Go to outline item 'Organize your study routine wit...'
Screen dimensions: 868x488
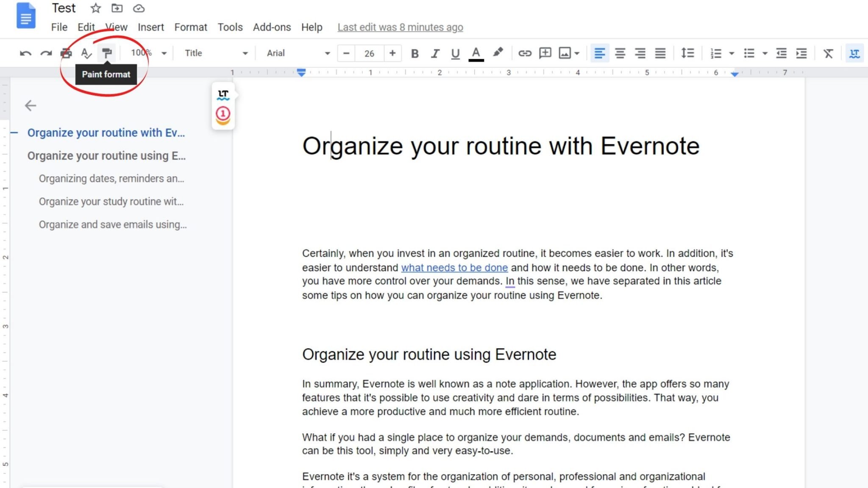pos(111,201)
